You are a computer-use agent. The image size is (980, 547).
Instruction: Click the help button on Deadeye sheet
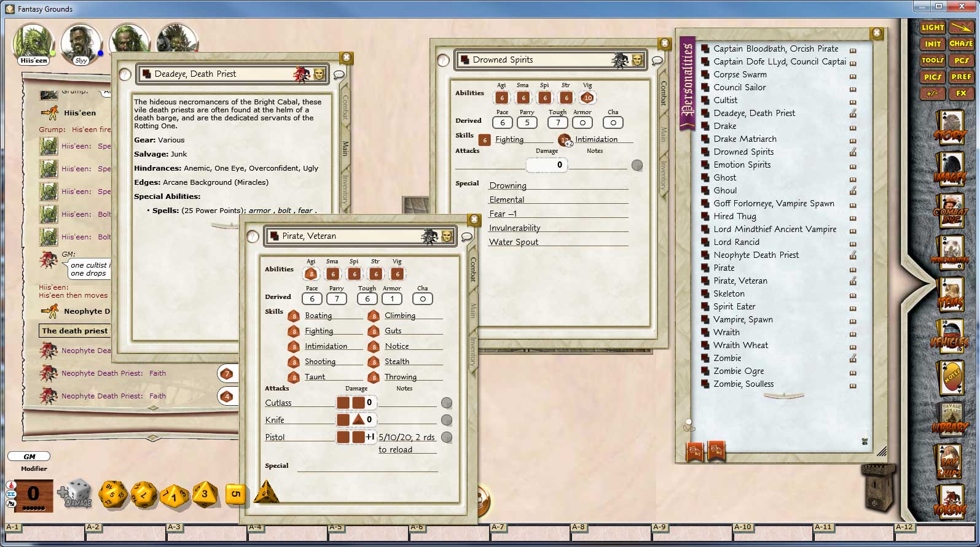[125, 74]
